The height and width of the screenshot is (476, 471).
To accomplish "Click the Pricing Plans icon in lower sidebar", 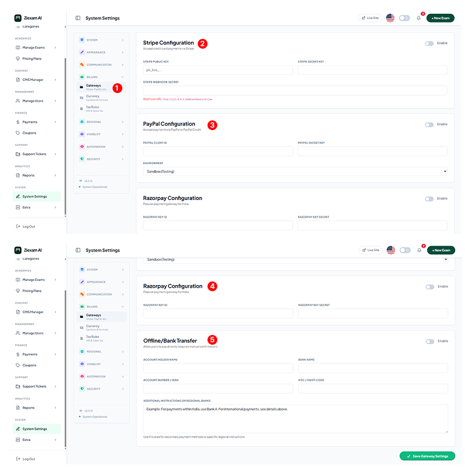I will coord(18,291).
